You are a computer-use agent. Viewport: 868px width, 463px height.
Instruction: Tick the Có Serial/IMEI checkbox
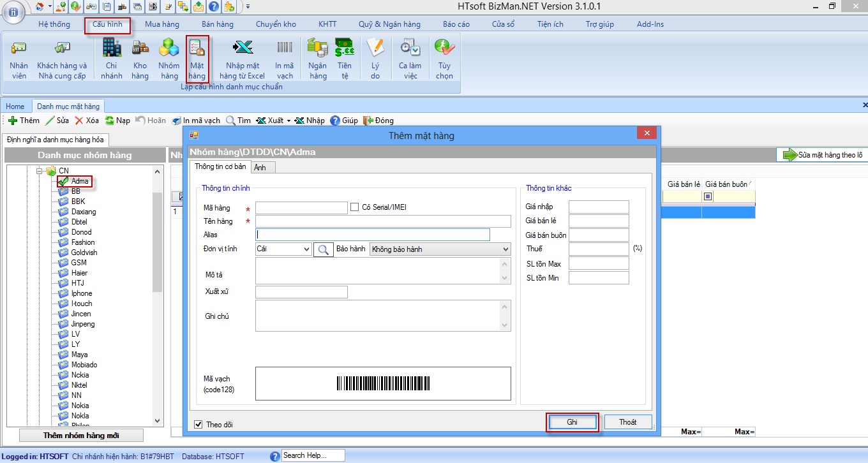[355, 207]
